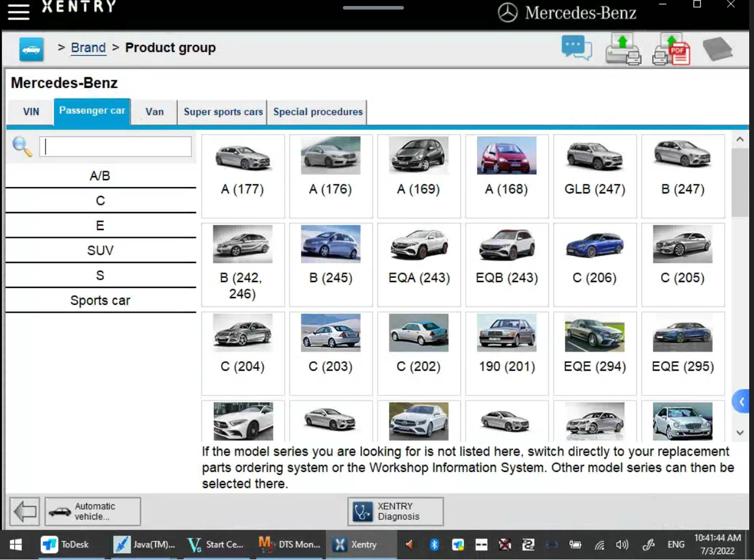Click the blue car home icon
The height and width of the screenshot is (560, 754).
pyautogui.click(x=31, y=49)
